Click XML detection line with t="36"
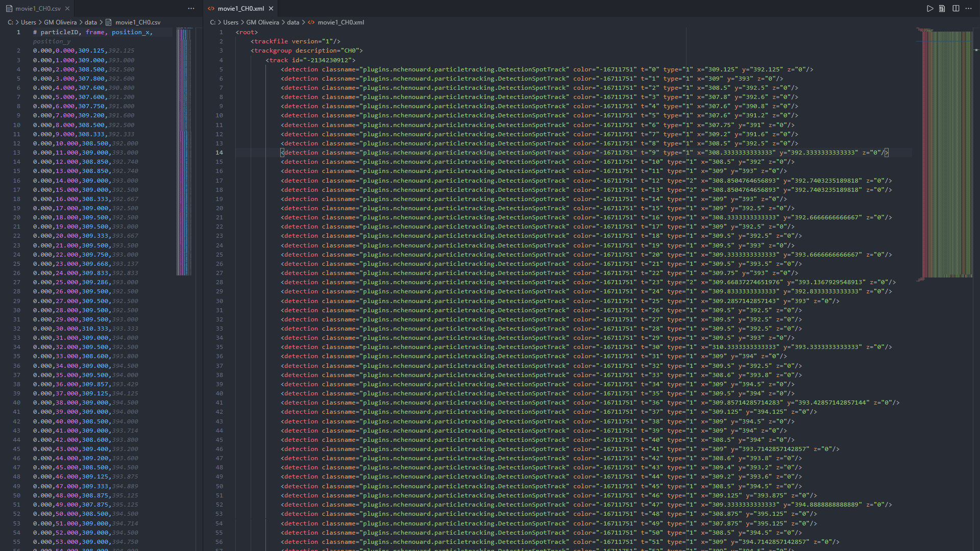Screen dimensions: 980x551 click(590, 403)
